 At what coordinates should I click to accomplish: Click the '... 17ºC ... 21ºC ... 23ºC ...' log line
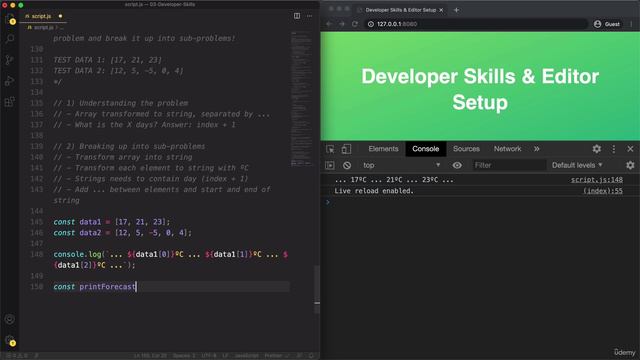[394, 180]
